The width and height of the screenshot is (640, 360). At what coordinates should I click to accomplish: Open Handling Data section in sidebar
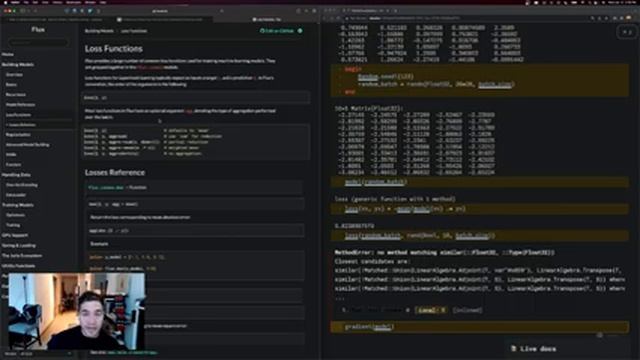(16, 175)
